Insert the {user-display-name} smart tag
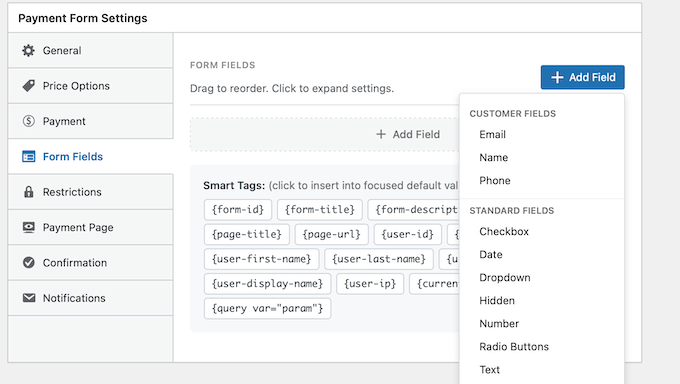Image resolution: width=680 pixels, height=384 pixels. click(267, 284)
